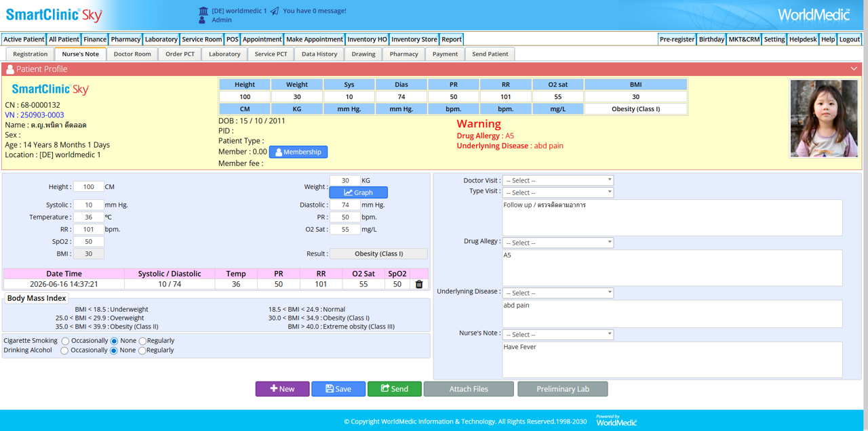The width and height of the screenshot is (868, 431).
Task: Open the Send Patient tab
Action: click(x=490, y=54)
